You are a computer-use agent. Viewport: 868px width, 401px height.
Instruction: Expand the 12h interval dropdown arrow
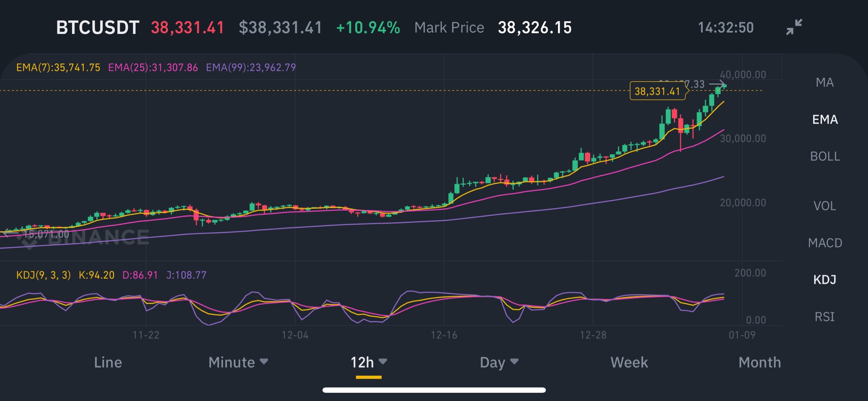[383, 362]
